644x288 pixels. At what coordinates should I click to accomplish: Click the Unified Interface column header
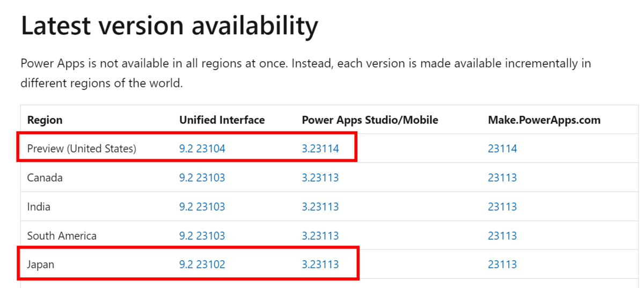point(222,120)
